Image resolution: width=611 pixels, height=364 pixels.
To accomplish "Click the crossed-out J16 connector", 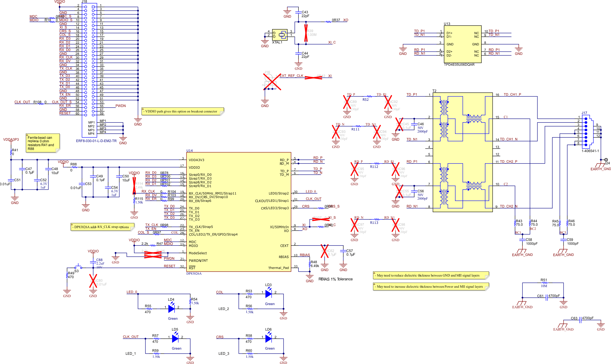I will click(272, 82).
